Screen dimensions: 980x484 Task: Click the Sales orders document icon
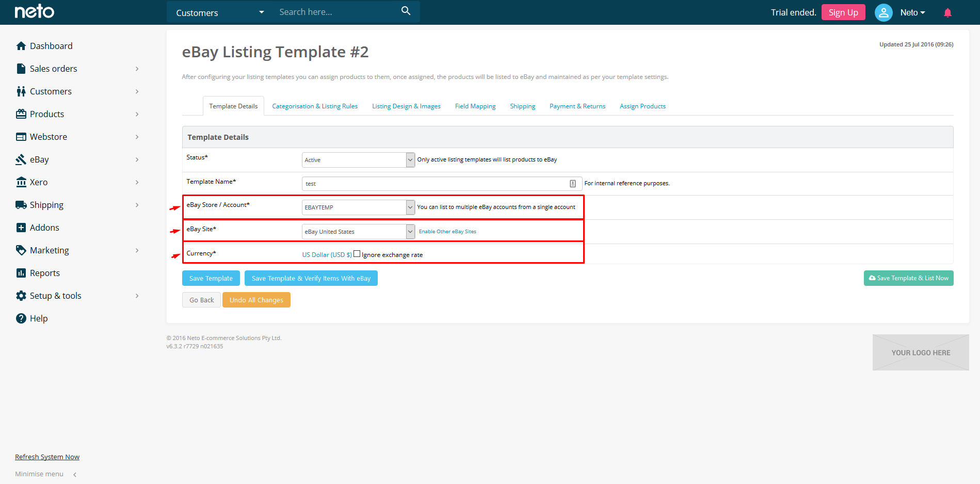click(21, 69)
